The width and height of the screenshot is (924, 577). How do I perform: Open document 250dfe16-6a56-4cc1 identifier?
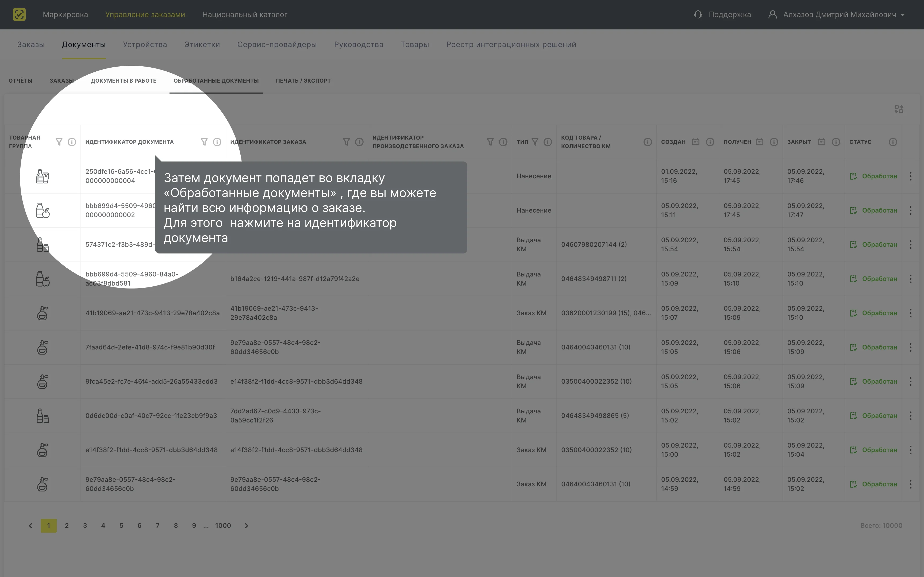pos(120,176)
